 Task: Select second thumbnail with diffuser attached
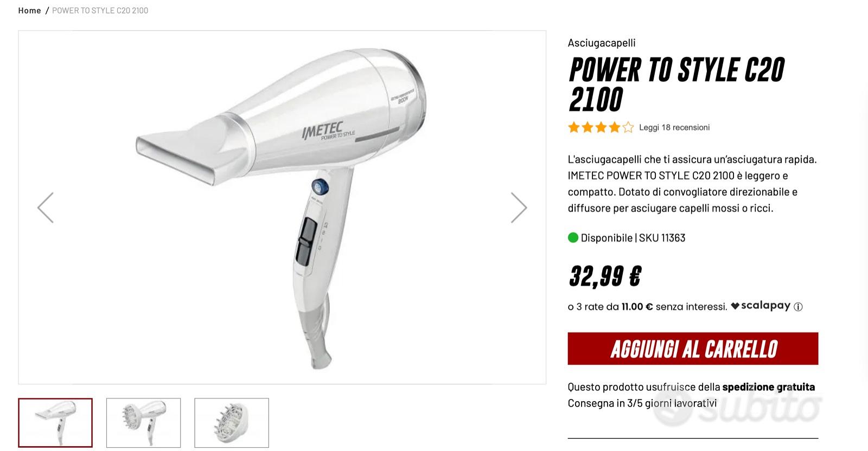143,423
